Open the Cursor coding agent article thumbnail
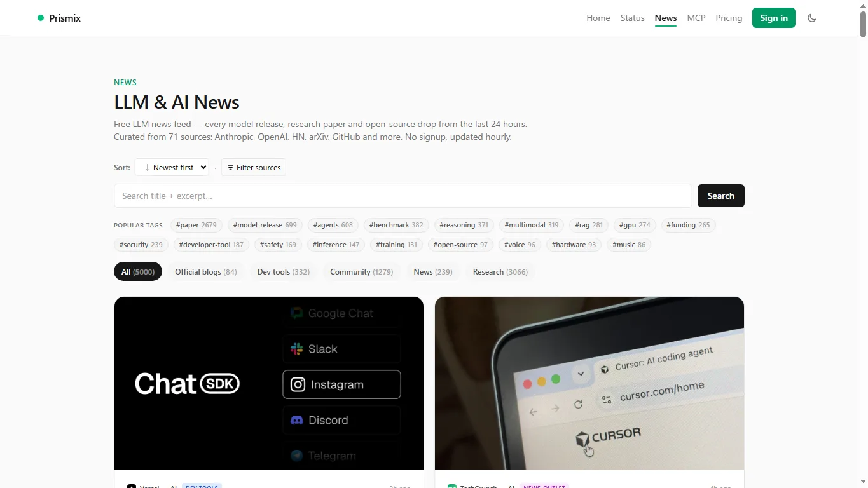This screenshot has width=868, height=488. (589, 383)
